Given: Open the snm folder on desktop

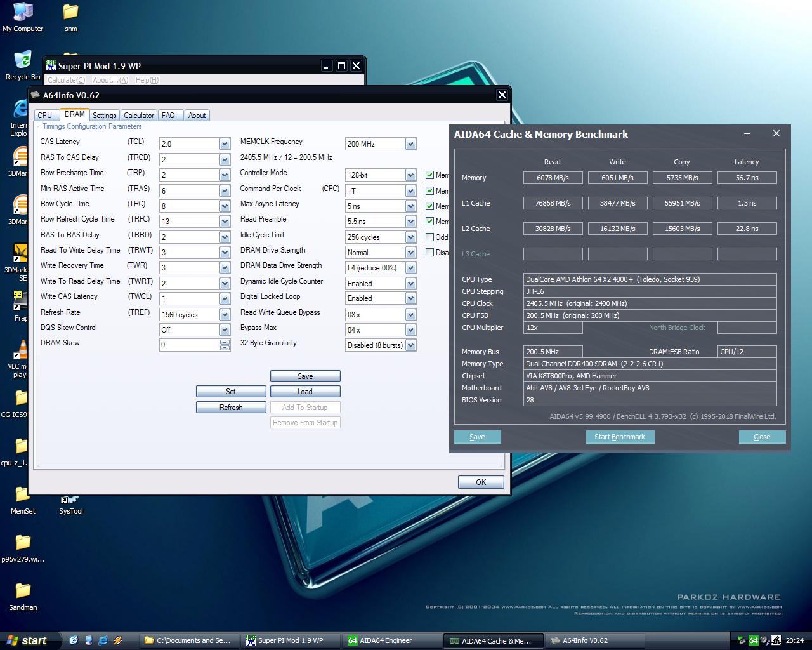Looking at the screenshot, I should click(70, 13).
